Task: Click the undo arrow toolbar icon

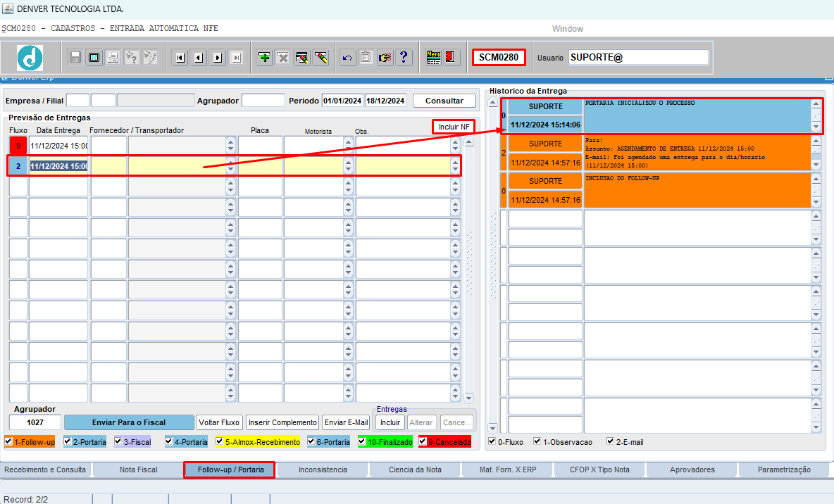Action: (347, 58)
